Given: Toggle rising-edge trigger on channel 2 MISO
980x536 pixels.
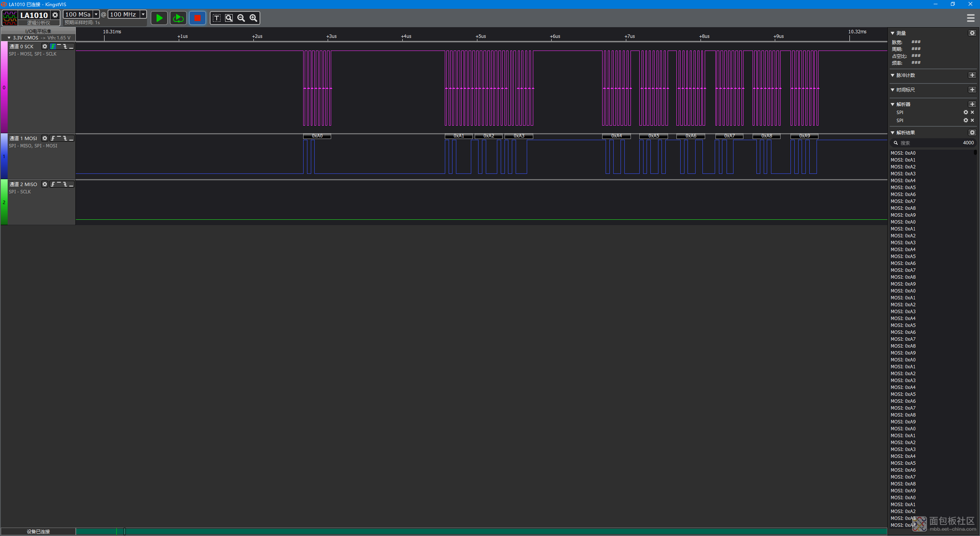Looking at the screenshot, I should (x=53, y=184).
